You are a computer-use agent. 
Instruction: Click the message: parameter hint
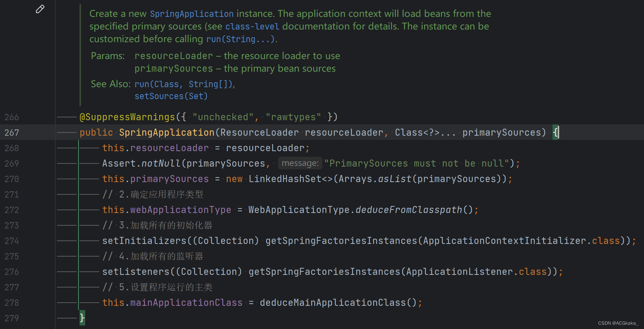click(300, 163)
